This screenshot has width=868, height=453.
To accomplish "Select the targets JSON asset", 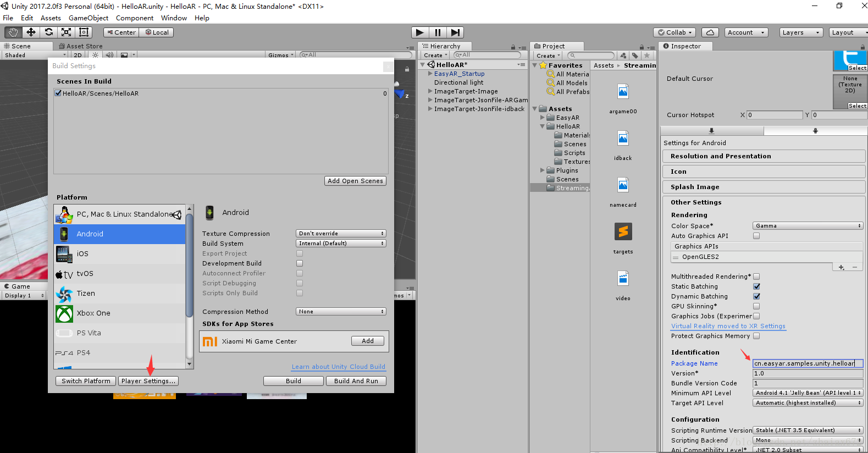I will (x=623, y=232).
